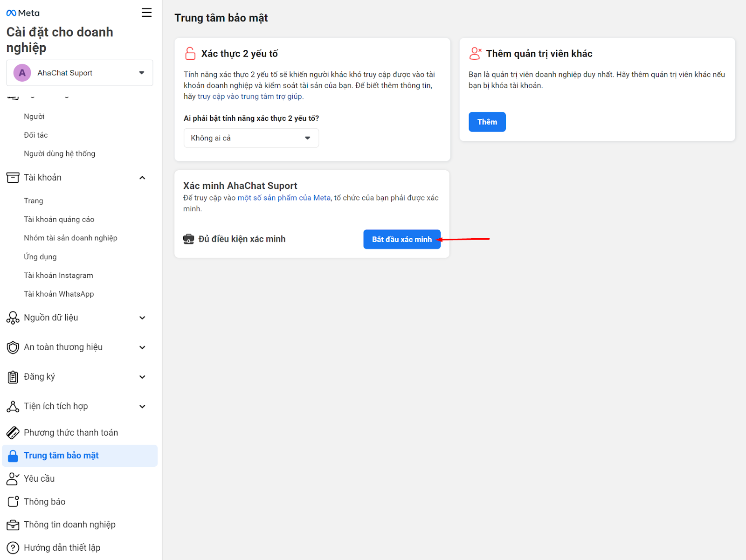Click the Tiện ích tích hợp icon
The height and width of the screenshot is (560, 746).
[13, 407]
